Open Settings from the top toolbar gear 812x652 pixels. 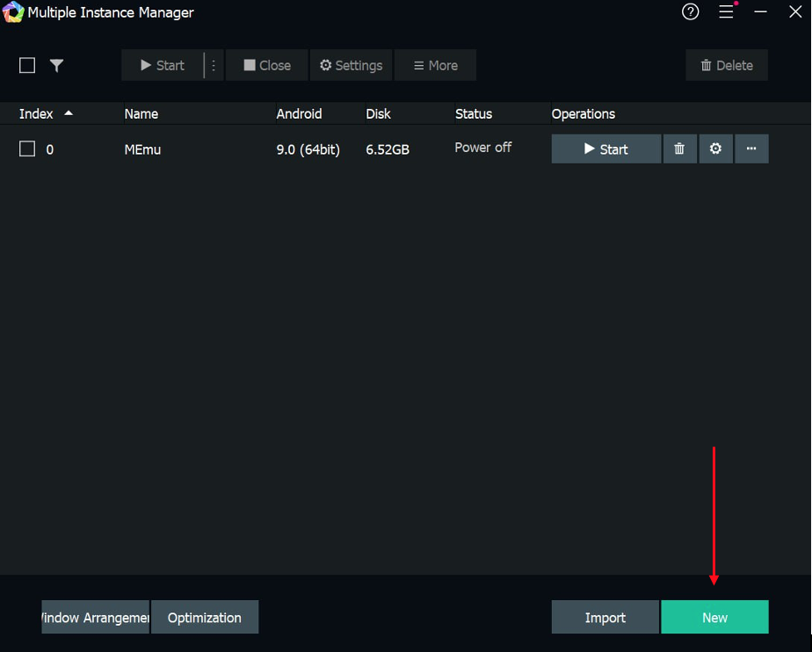[351, 65]
